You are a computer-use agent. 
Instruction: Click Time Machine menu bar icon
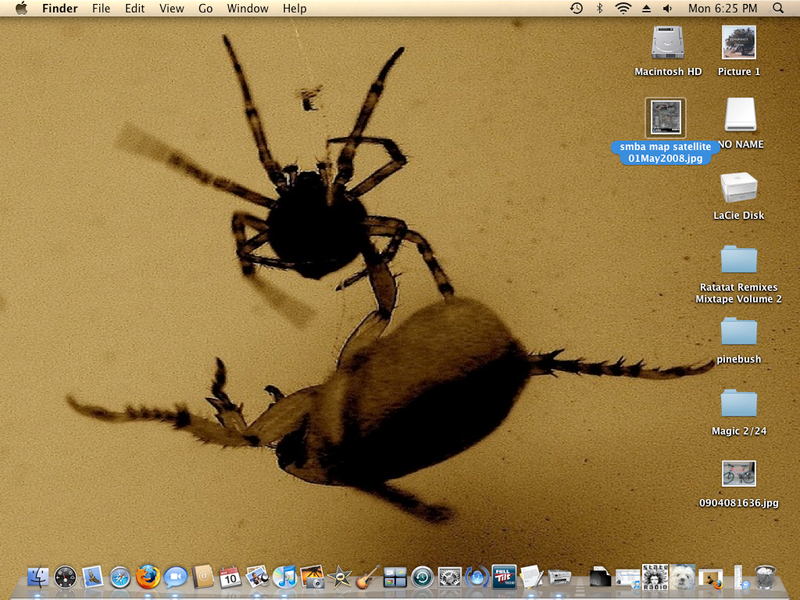click(577, 8)
